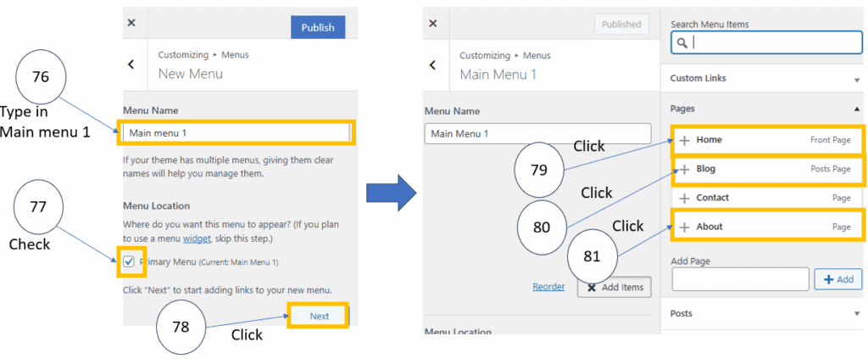Close the New Menu customizer panel
This screenshot has width=868, height=359.
(131, 23)
